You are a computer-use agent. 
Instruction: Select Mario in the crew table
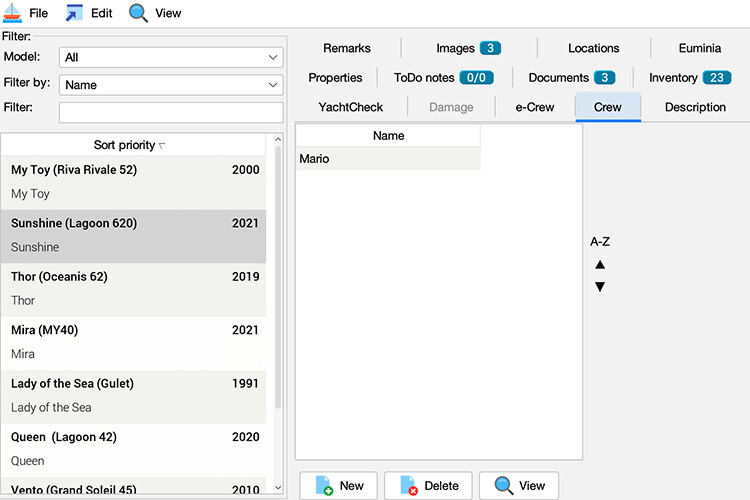pos(388,159)
